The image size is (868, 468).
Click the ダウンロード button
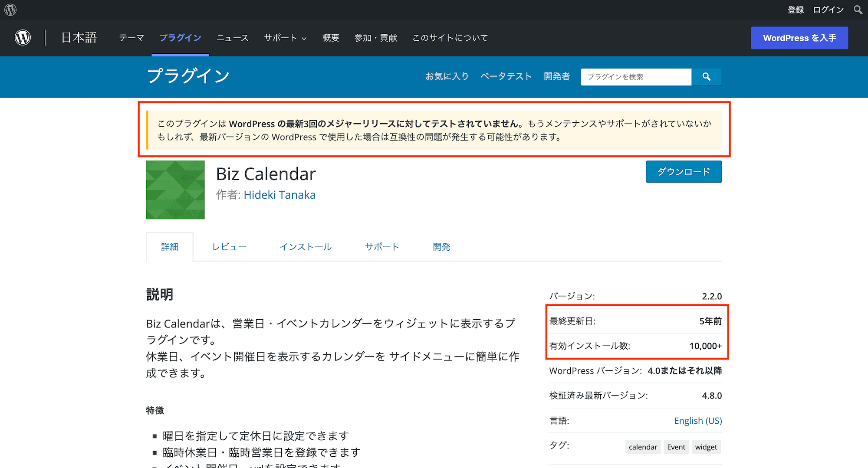(x=684, y=172)
